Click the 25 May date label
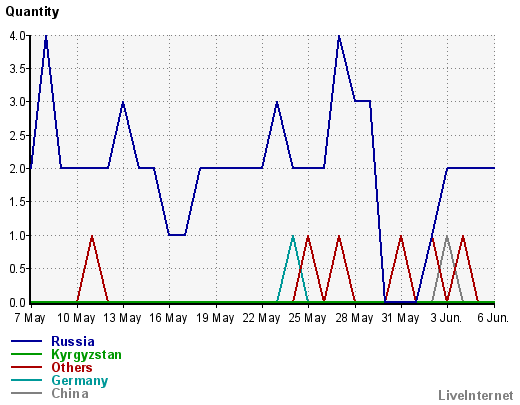 coord(307,318)
